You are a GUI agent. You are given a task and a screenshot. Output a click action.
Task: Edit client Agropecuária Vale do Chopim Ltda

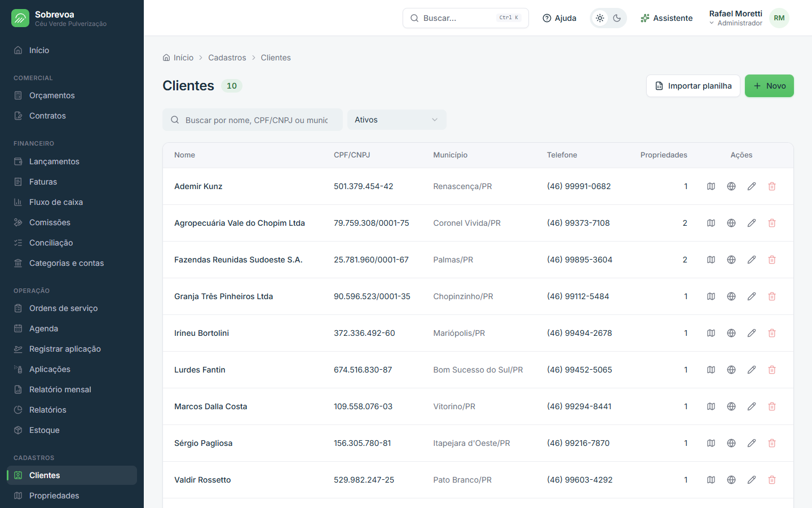pyautogui.click(x=752, y=223)
